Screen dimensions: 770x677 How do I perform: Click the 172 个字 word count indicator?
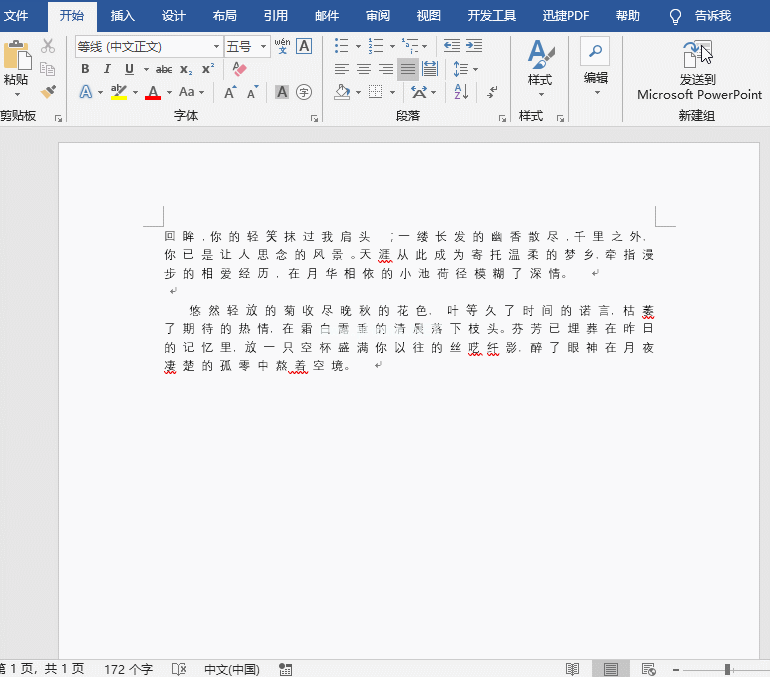128,668
